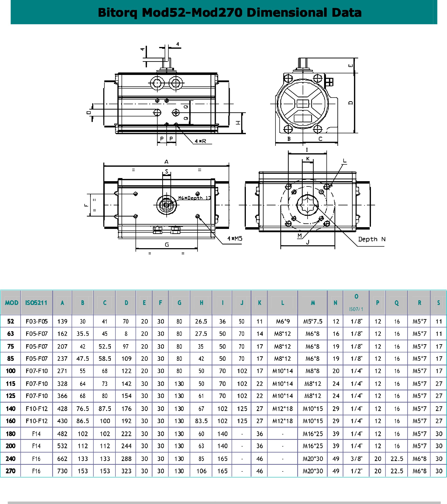Click the value '271' in column A

[62, 371]
